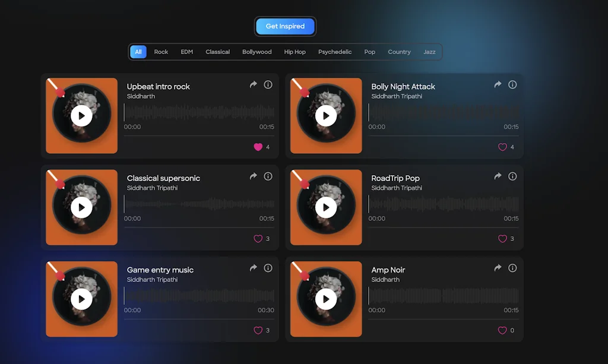608x364 pixels.
Task: Share the Amp Noir track
Action: tap(497, 268)
